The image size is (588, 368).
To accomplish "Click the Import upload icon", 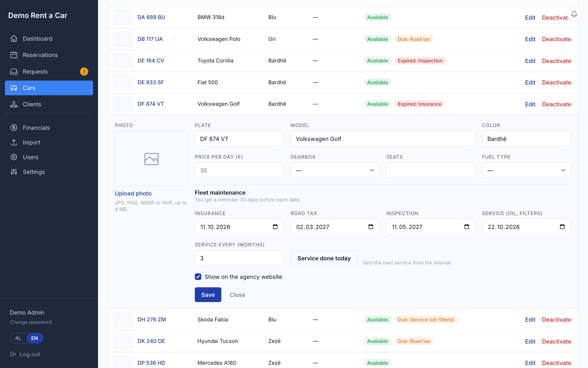I will coord(14,142).
